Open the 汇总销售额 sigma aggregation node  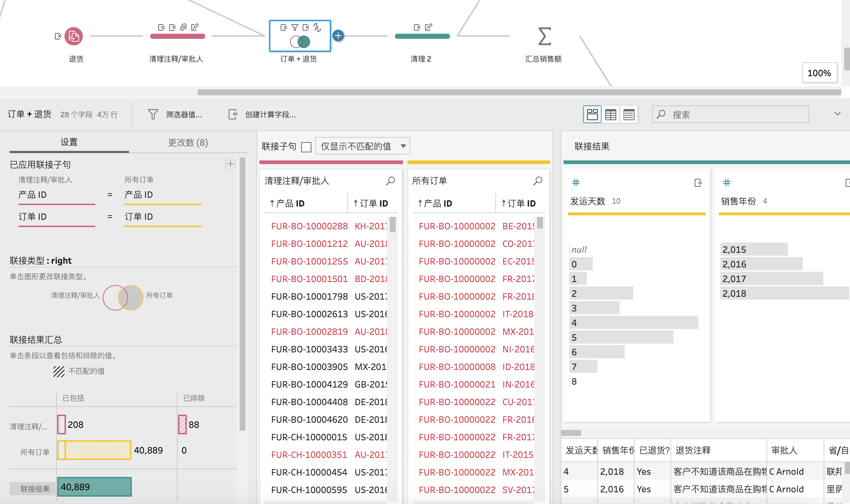pyautogui.click(x=544, y=36)
